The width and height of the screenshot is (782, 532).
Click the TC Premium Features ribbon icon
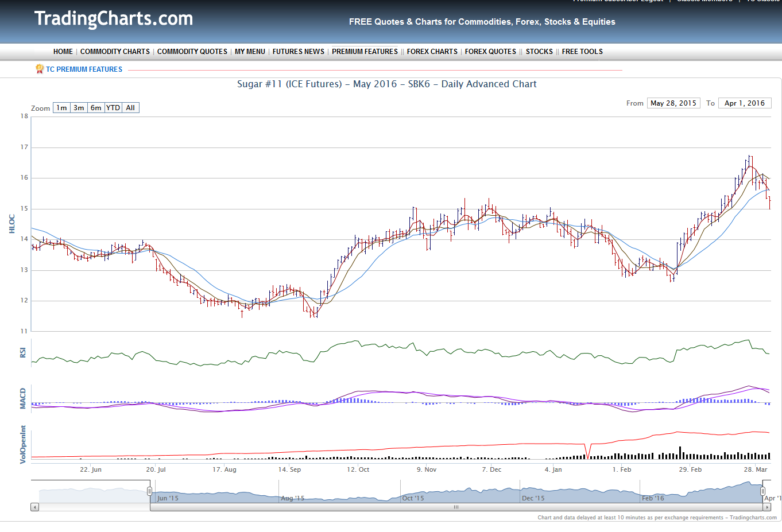(40, 69)
